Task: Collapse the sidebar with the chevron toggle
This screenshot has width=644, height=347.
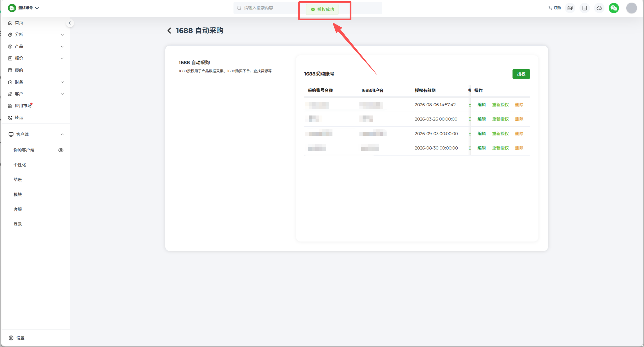Action: tap(70, 23)
